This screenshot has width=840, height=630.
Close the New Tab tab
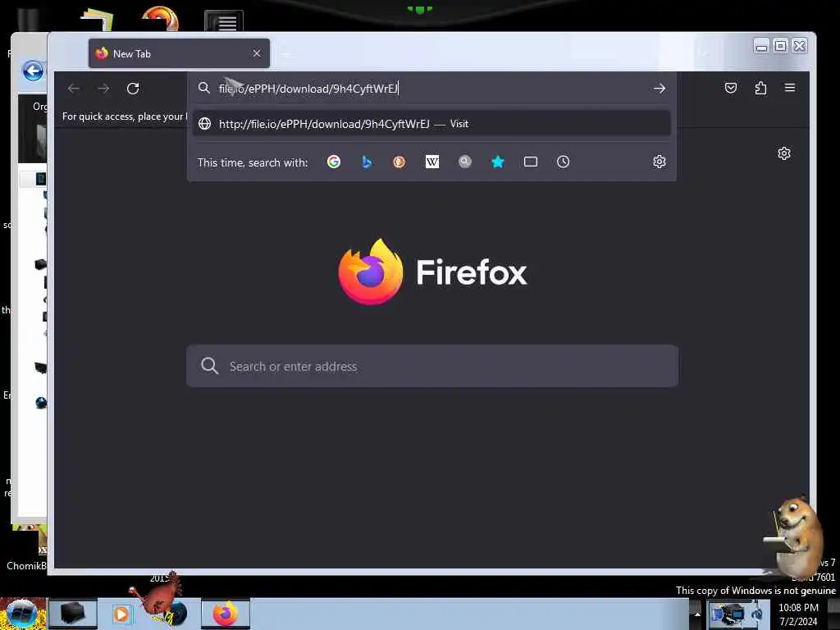pyautogui.click(x=257, y=53)
